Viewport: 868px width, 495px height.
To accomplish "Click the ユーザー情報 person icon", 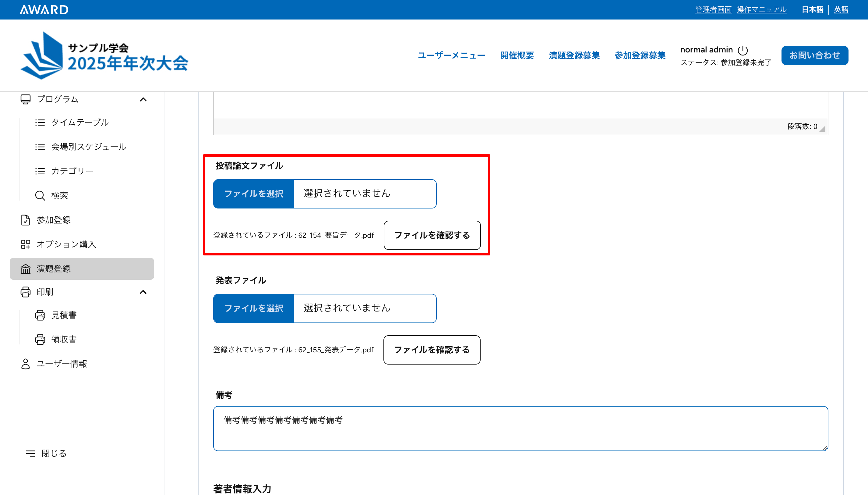I will (x=26, y=364).
